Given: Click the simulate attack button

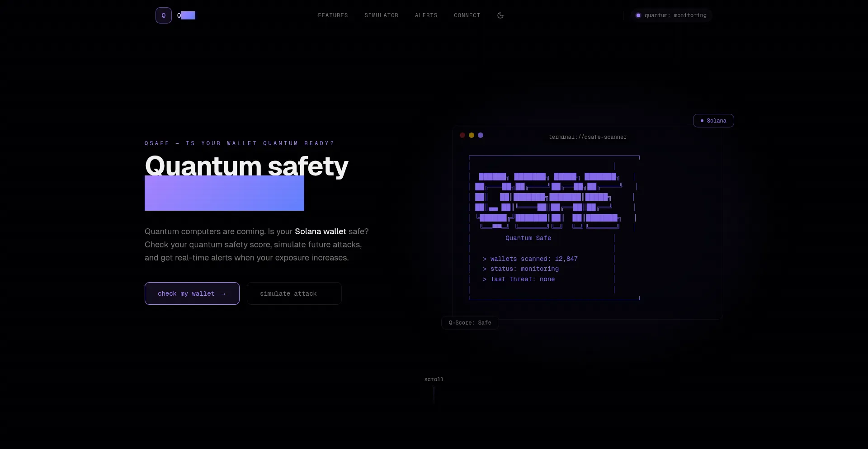Looking at the screenshot, I should pos(293,293).
